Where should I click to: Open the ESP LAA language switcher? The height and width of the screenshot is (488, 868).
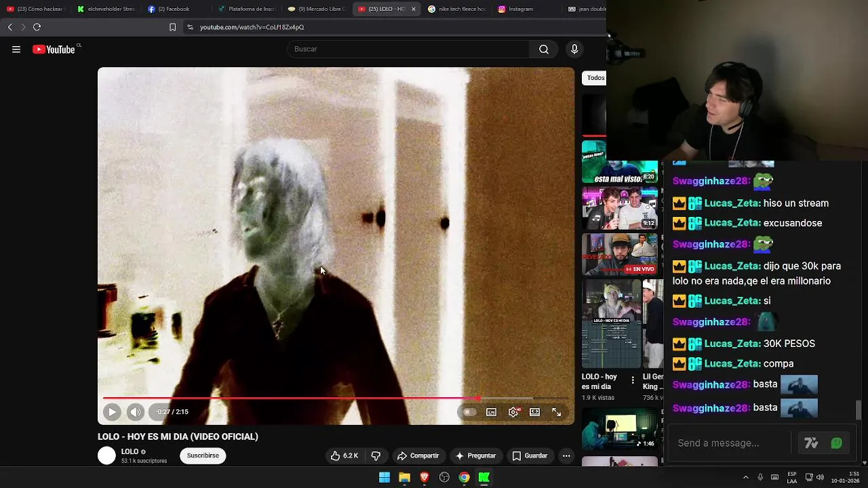tap(792, 477)
